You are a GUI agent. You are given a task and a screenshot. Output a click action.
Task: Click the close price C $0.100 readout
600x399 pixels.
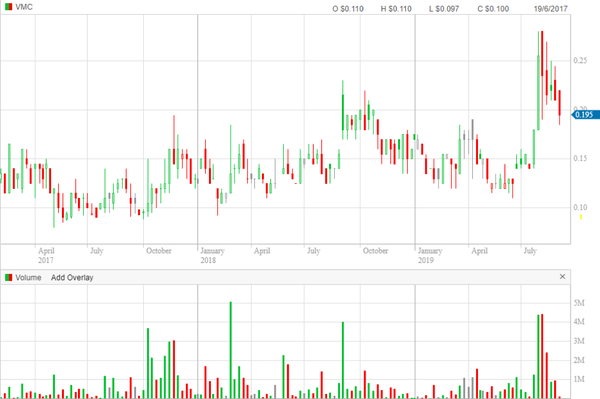pos(493,8)
